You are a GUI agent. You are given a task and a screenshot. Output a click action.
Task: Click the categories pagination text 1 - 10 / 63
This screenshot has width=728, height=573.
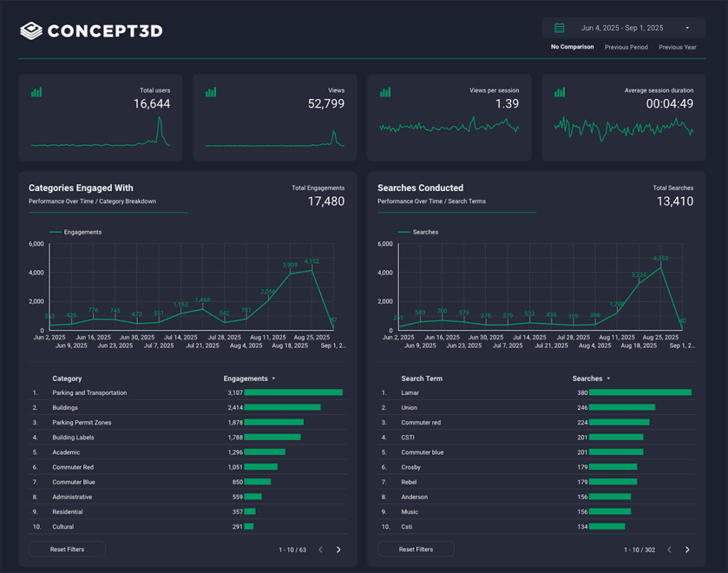[292, 550]
